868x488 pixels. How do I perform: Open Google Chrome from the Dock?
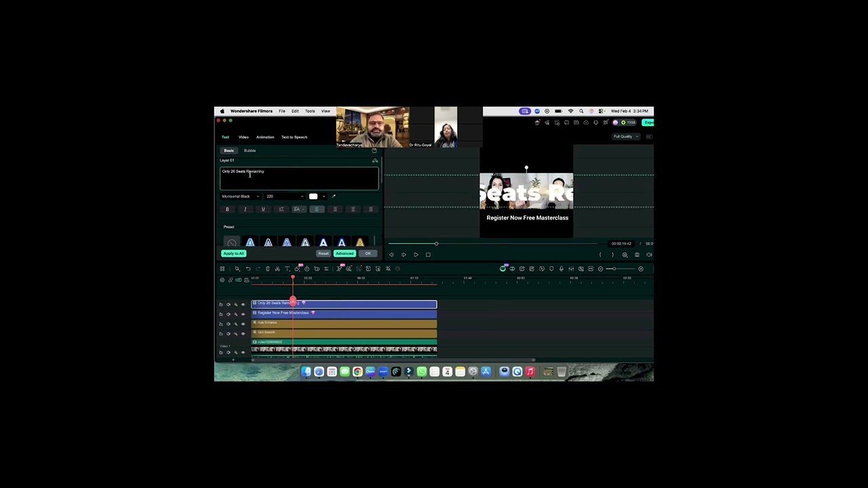357,371
